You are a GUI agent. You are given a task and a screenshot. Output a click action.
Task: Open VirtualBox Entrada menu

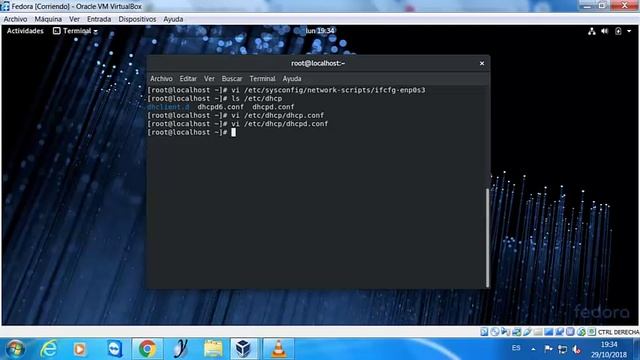[x=99, y=19]
